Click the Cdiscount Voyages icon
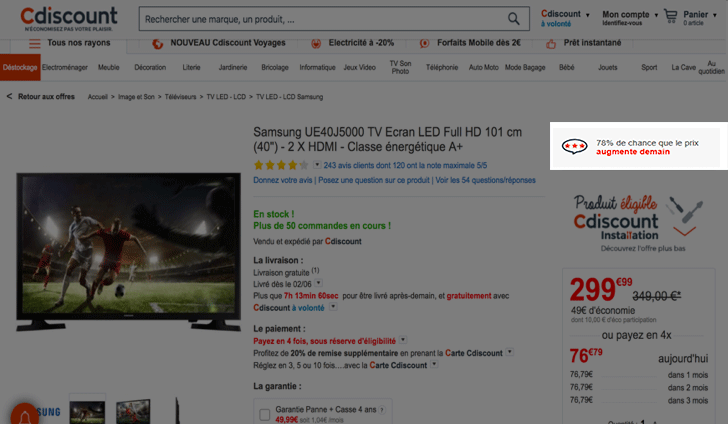This screenshot has width=728, height=424. coord(157,44)
